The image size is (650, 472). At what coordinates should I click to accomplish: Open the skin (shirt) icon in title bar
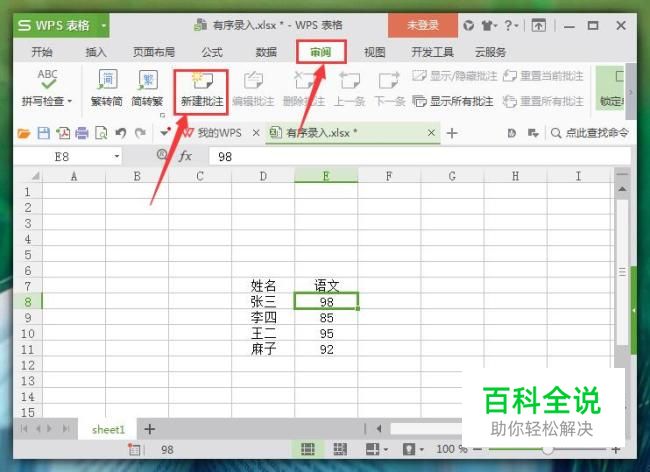[489, 26]
